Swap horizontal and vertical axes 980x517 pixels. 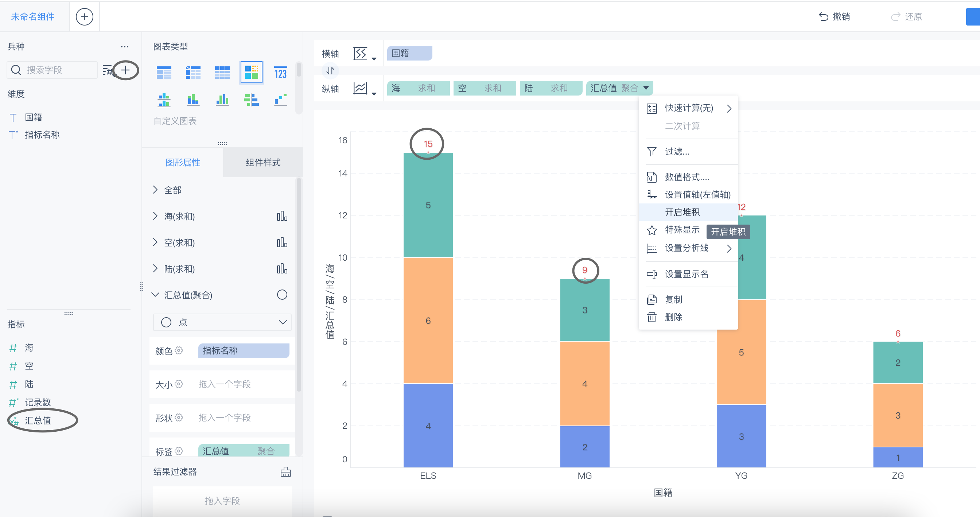(330, 71)
